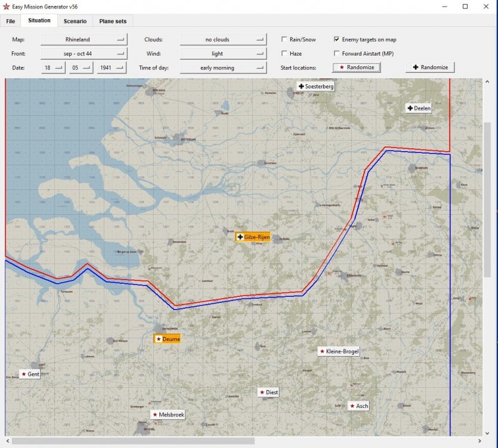Screen dimensions: 498x448
Task: Enable the Rain/Snow checkbox
Action: (284, 39)
